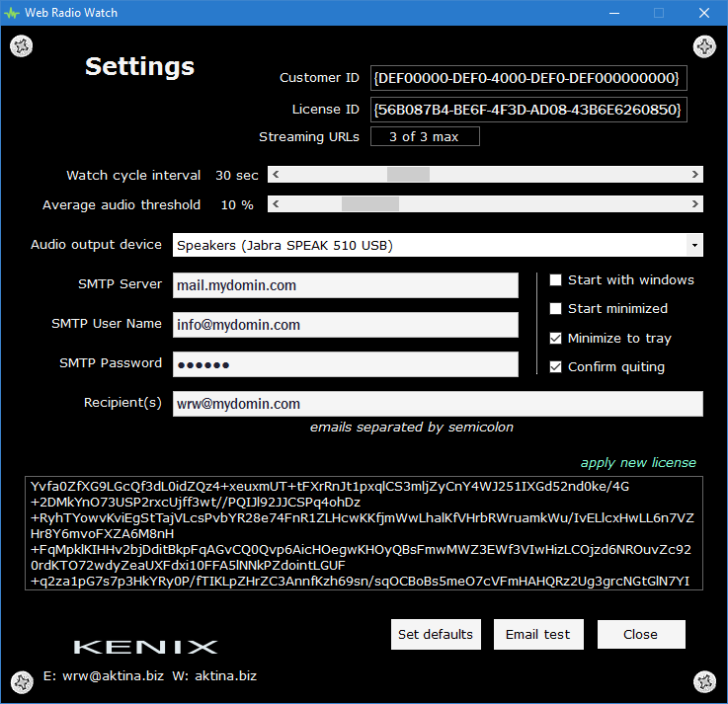The height and width of the screenshot is (704, 728).
Task: Click right arrow of Average audio threshold slider
Action: tap(695, 204)
